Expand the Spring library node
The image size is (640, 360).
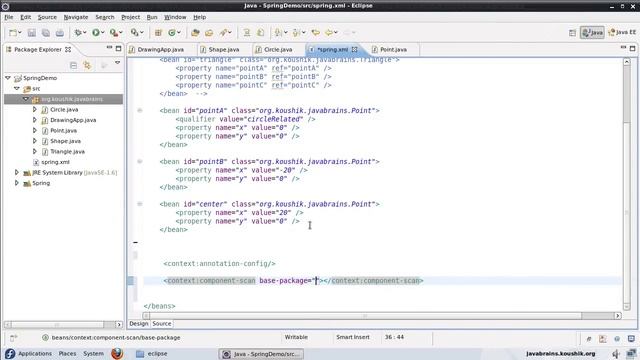click(17, 183)
